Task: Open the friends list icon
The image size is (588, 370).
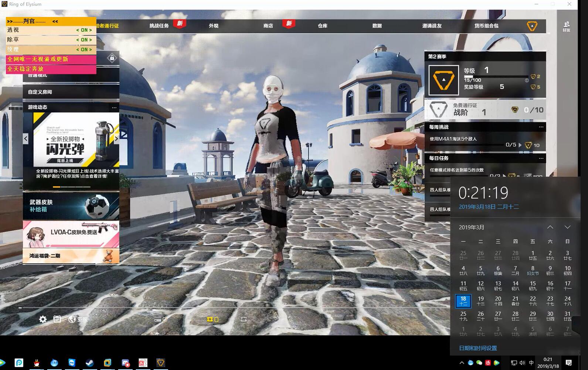Action: pos(566,26)
